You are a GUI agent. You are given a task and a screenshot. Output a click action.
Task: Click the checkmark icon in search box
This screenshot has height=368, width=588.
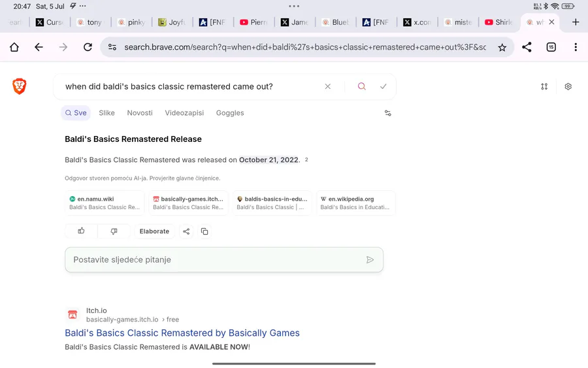[384, 86]
